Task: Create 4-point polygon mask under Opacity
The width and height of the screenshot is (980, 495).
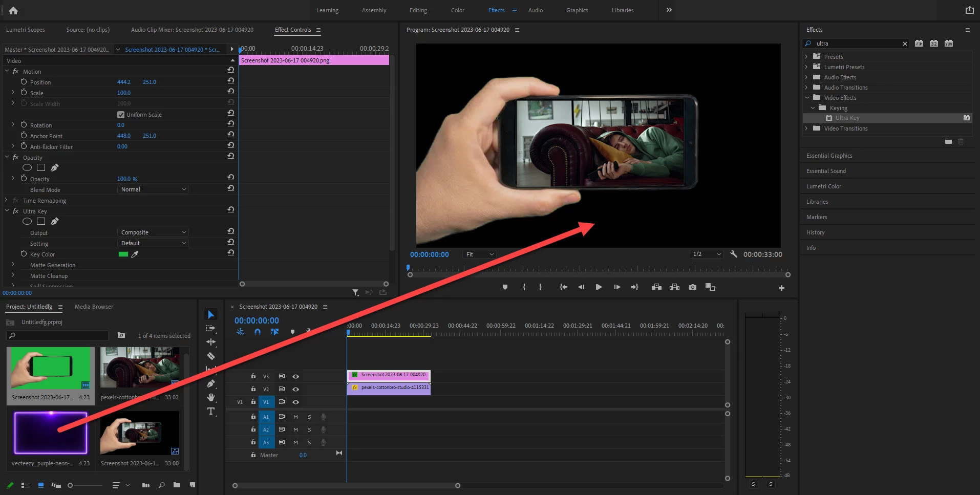Action: (x=41, y=167)
